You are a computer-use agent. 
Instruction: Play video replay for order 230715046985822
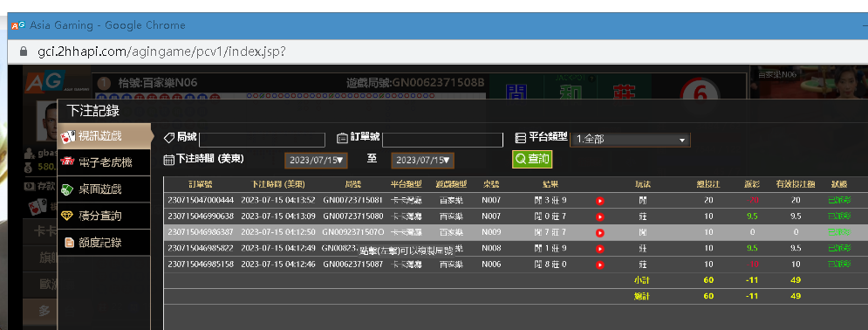click(599, 249)
